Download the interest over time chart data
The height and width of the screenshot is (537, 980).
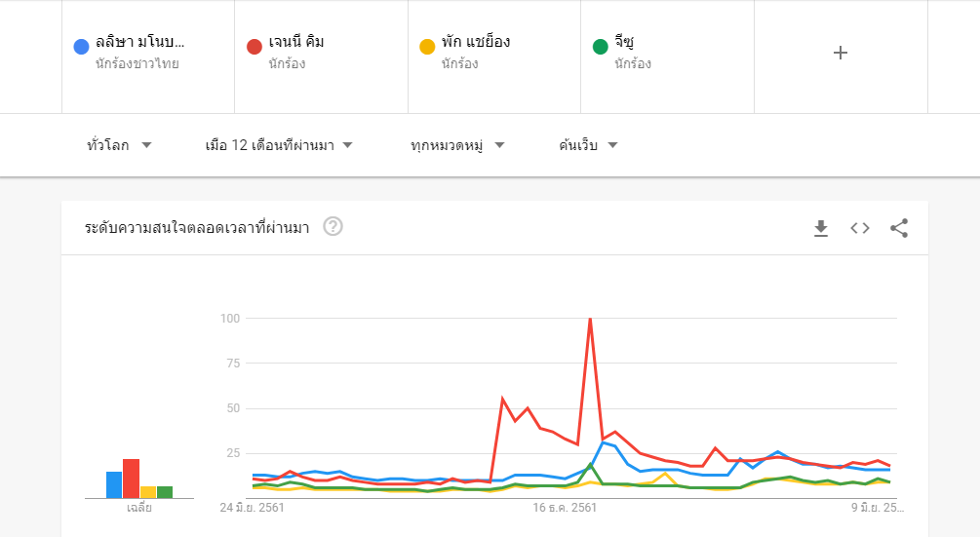click(x=821, y=228)
